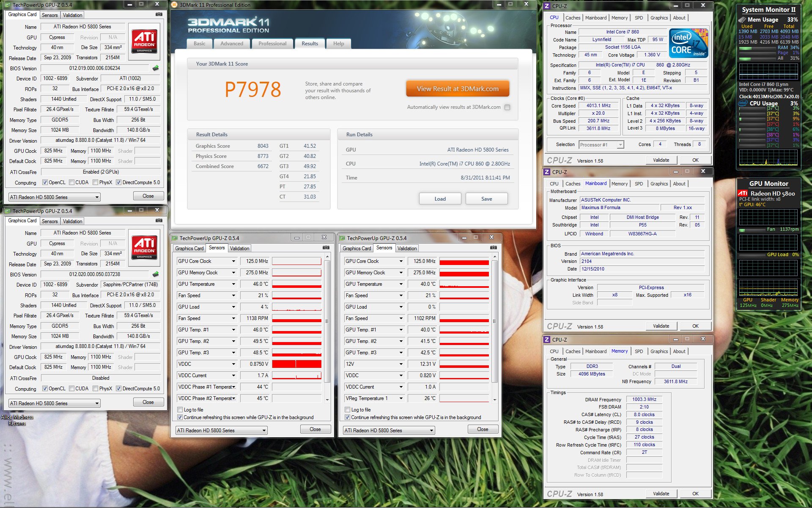Click DRAM Frequency value 1003.3 MHz
This screenshot has height=508, width=812.
[x=644, y=400]
